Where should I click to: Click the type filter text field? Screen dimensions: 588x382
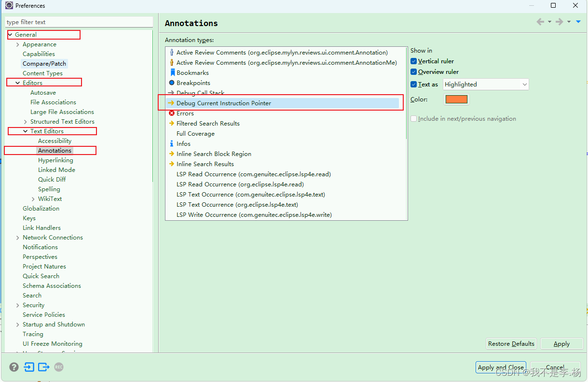point(79,22)
